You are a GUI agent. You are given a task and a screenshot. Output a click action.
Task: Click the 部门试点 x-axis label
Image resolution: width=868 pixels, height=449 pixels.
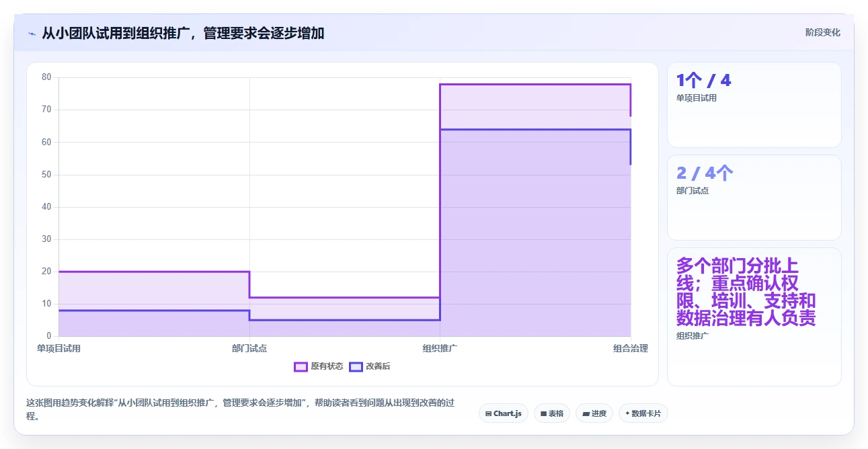pyautogui.click(x=249, y=348)
